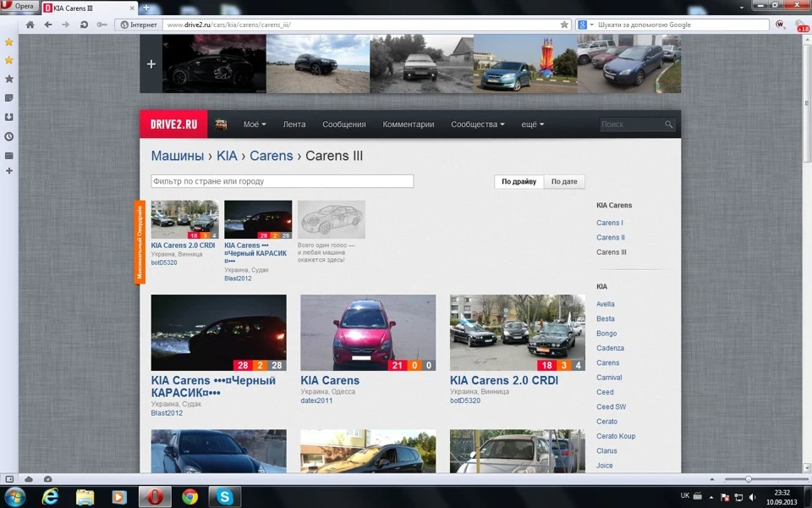812x508 pixels.
Task: Click the key (password wand) icon in toolbar
Action: click(x=102, y=25)
